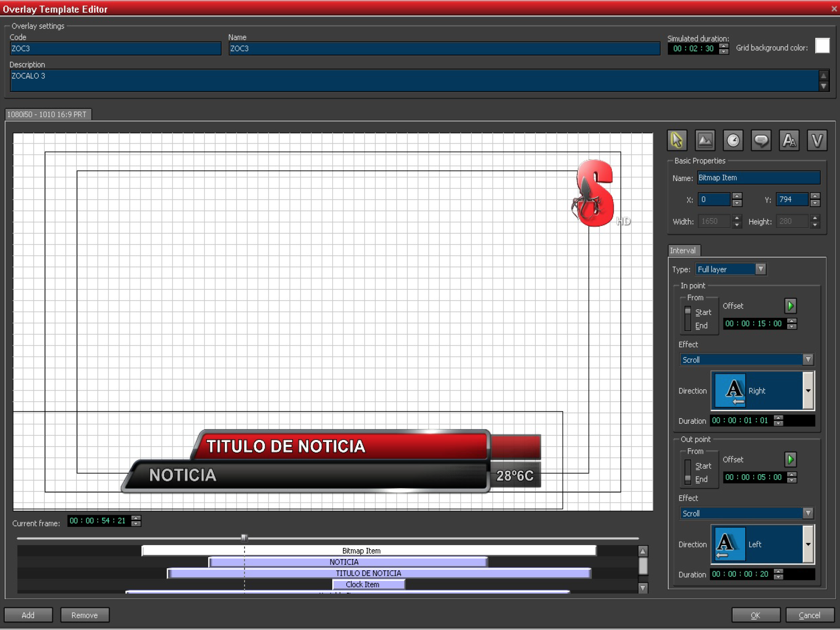Image resolution: width=840 pixels, height=630 pixels.
Task: Choose the V variable item tool
Action: [x=817, y=140]
